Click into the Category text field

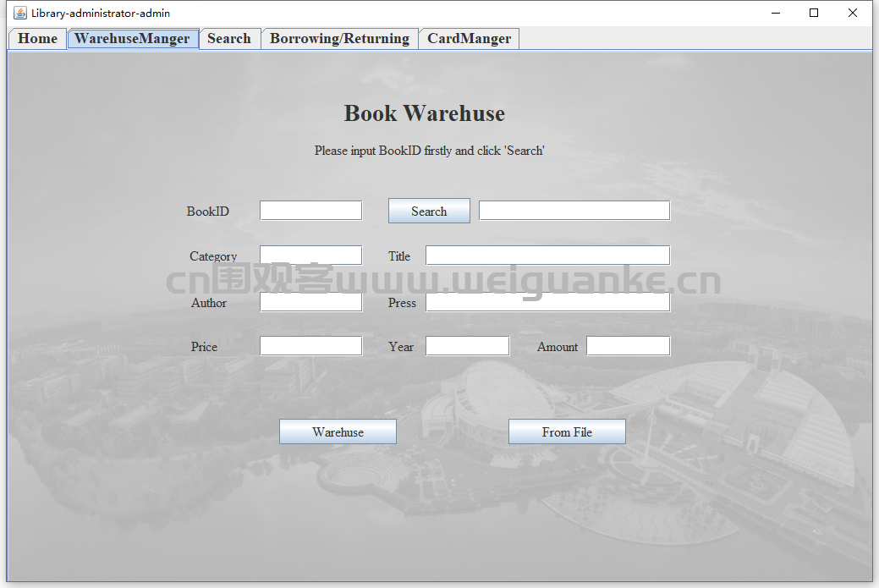click(311, 255)
